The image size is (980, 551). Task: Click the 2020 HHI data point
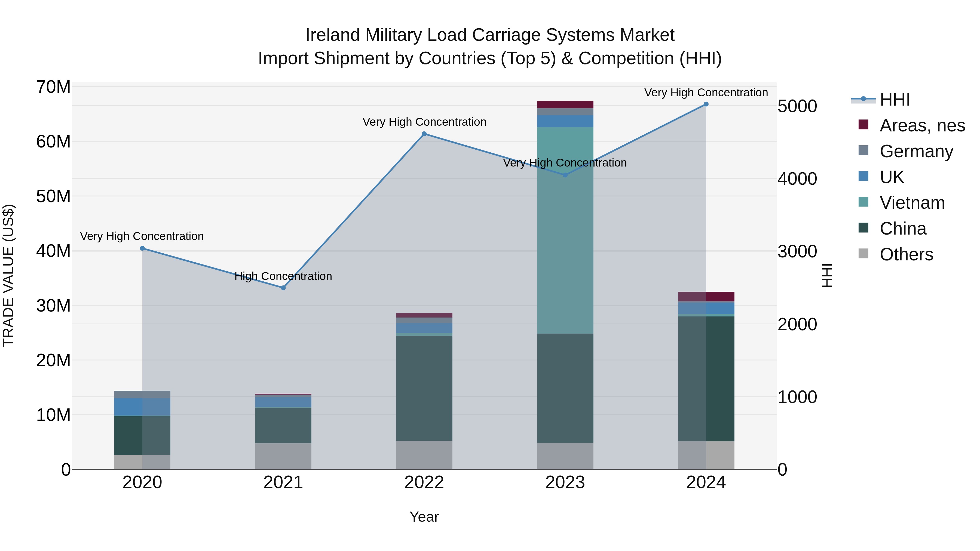pyautogui.click(x=142, y=248)
